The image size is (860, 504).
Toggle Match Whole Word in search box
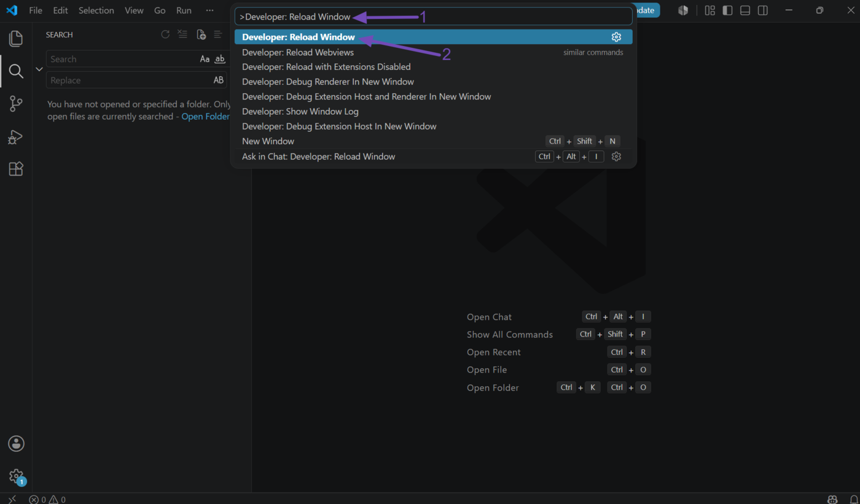click(x=219, y=59)
